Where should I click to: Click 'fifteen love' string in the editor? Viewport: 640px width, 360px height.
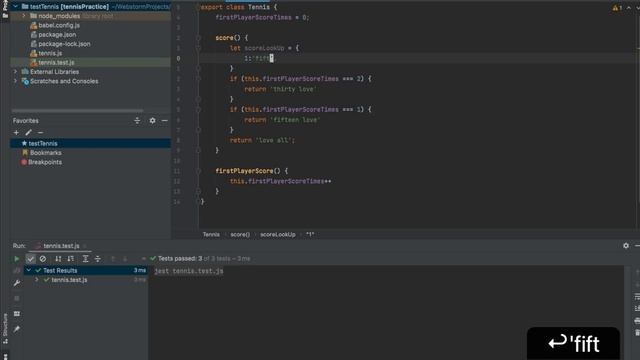(x=295, y=120)
